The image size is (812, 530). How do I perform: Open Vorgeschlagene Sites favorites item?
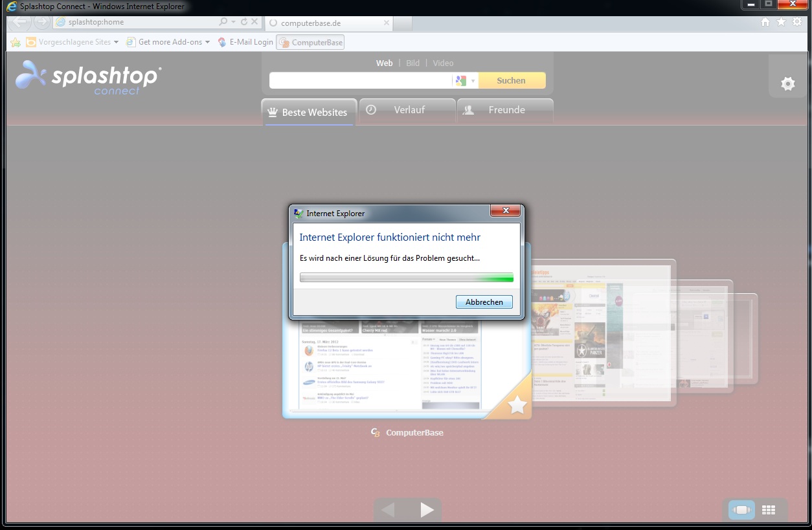pos(72,42)
